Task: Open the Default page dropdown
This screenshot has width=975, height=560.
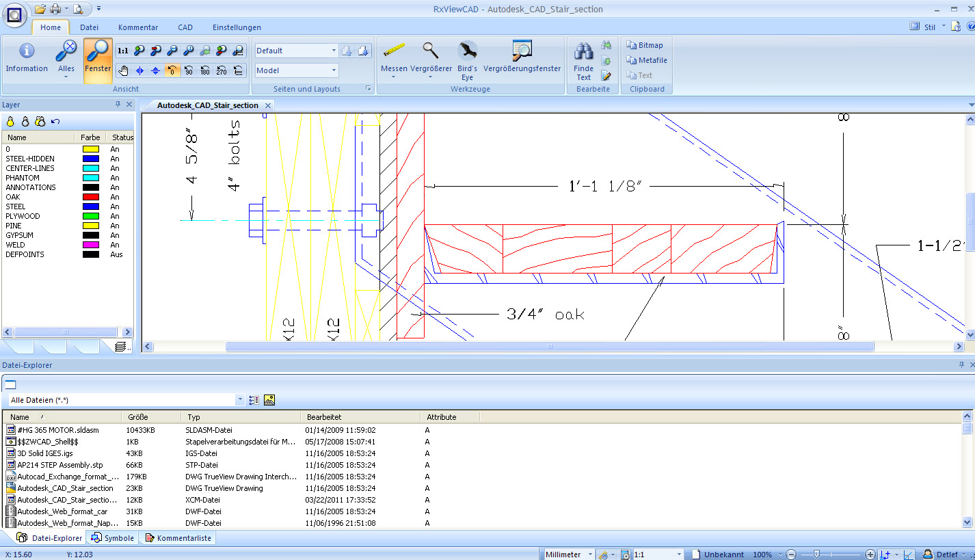Action: [334, 51]
